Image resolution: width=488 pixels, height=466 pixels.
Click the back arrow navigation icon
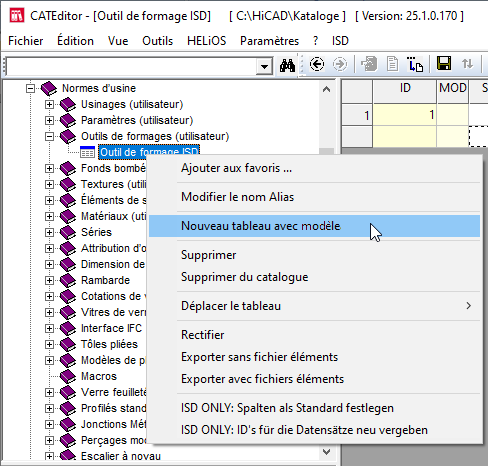click(317, 64)
